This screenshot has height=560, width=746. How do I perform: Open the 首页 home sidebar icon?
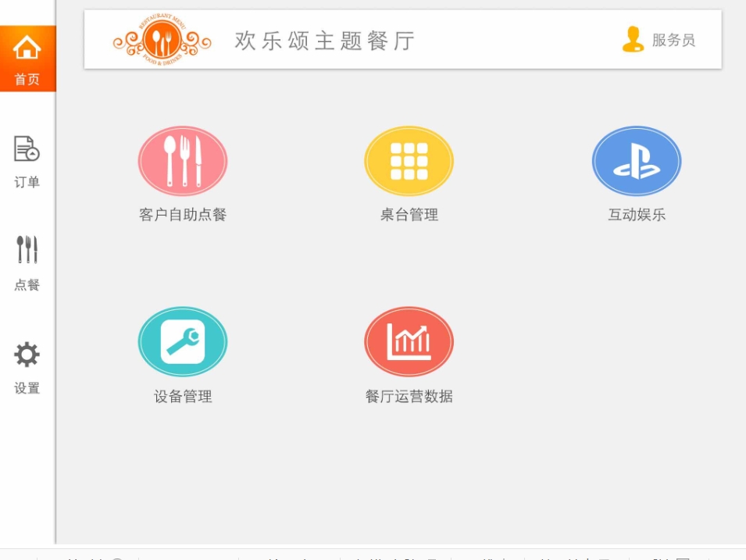(x=27, y=47)
